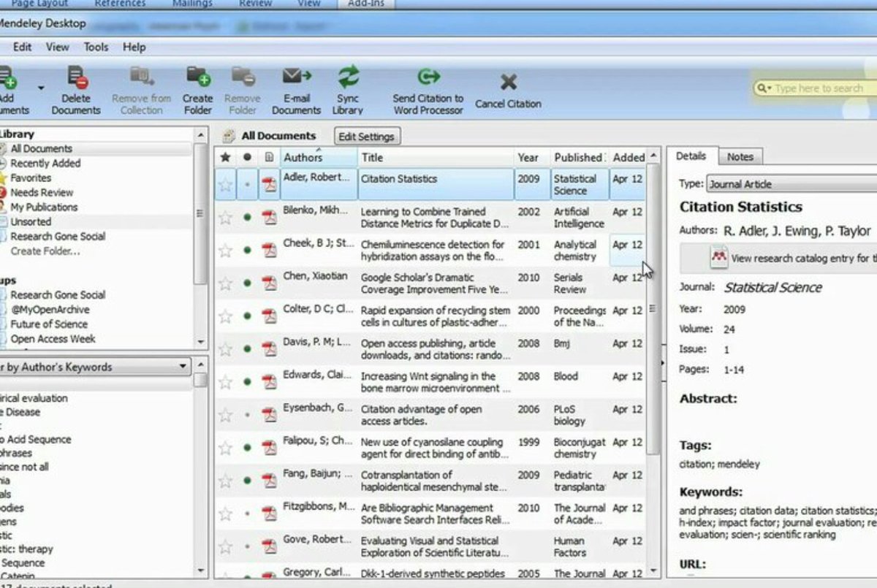This screenshot has width=877, height=588.
Task: Click the Remove from Collection icon
Action: tap(141, 77)
